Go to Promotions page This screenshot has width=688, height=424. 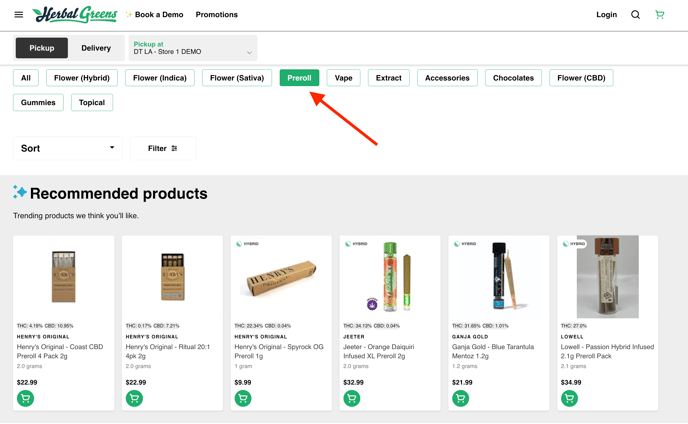click(x=217, y=14)
